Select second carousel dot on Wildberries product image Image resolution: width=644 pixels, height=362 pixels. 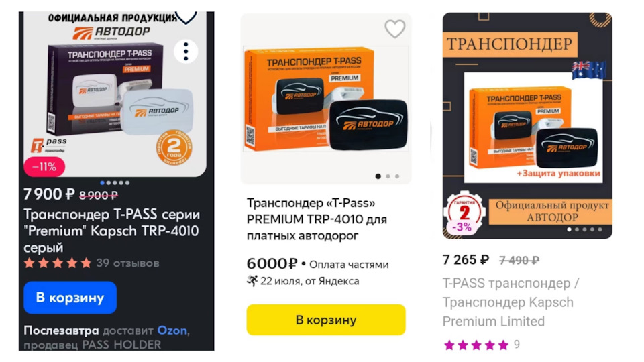[x=577, y=229]
